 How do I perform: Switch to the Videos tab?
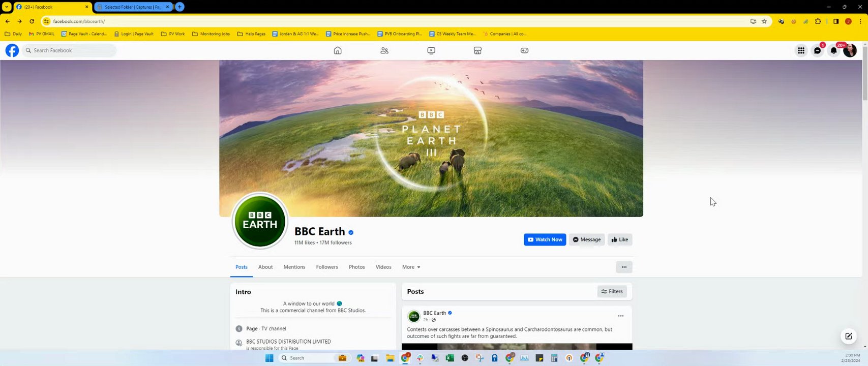coord(383,267)
